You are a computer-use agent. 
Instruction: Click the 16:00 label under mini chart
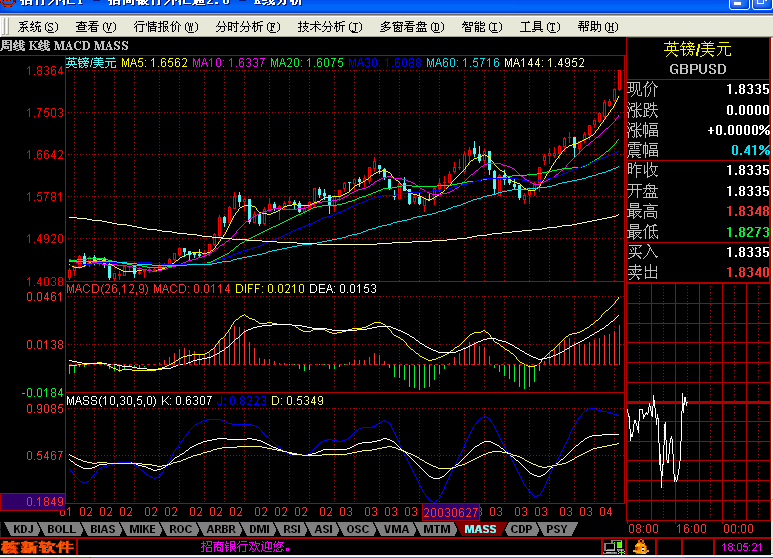(x=691, y=529)
